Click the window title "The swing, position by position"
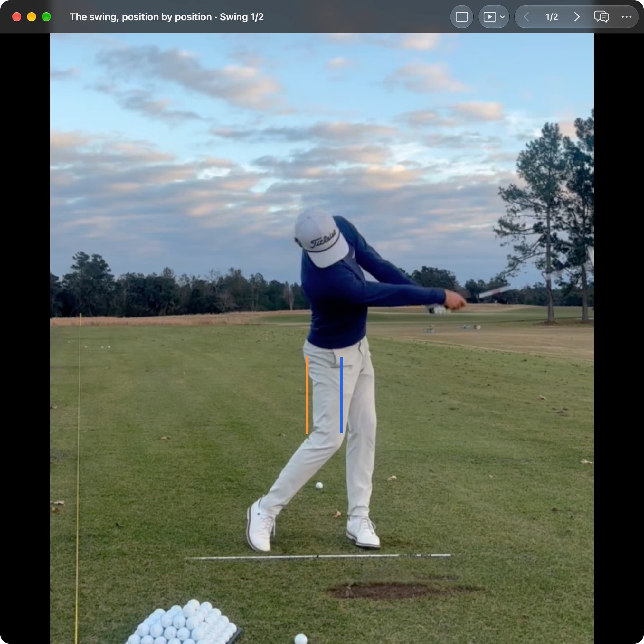Viewport: 644px width, 644px height. pyautogui.click(x=141, y=17)
